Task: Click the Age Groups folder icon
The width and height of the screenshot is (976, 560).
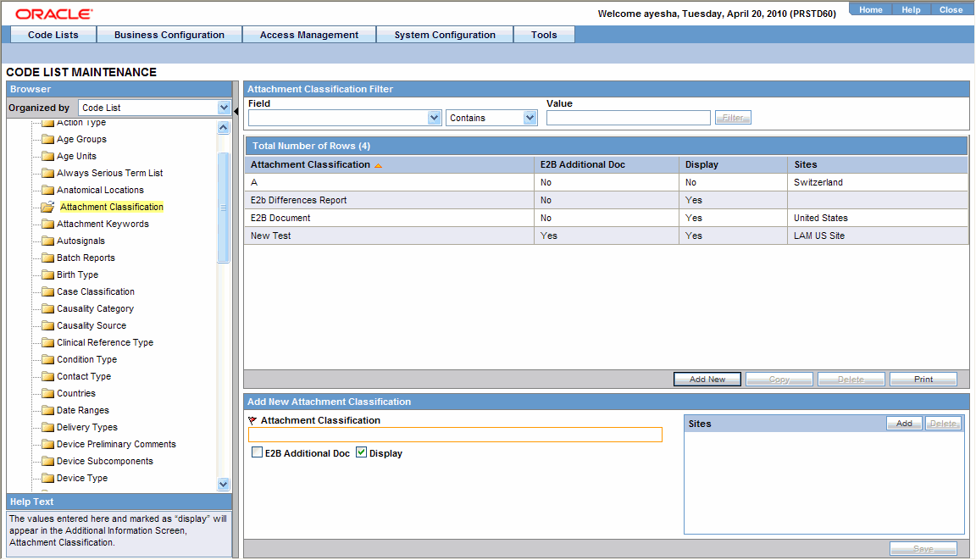Action: (x=48, y=140)
